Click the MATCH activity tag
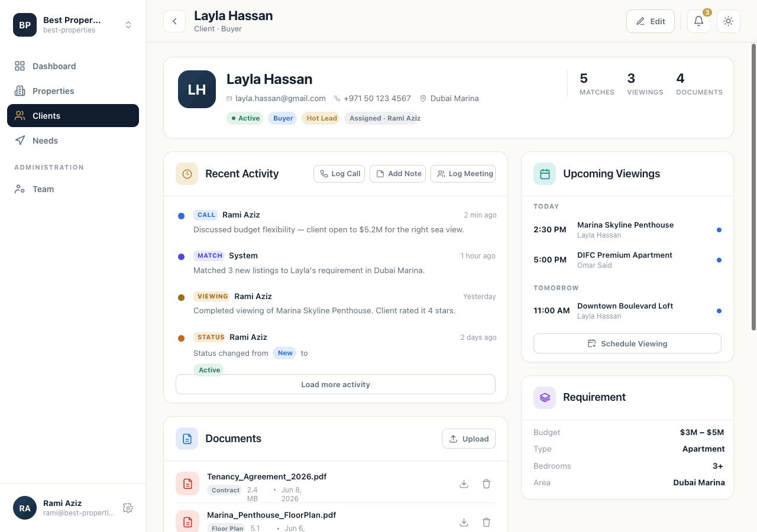This screenshot has width=757, height=532. 209,256
